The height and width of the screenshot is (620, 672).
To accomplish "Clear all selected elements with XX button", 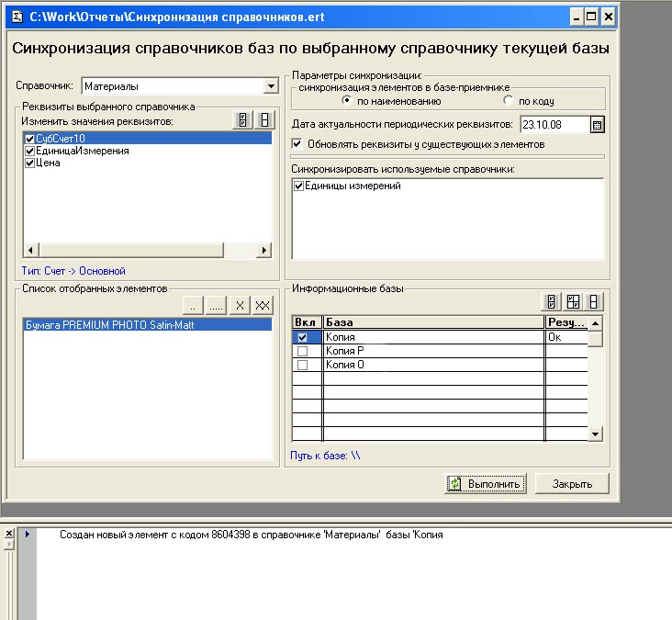I will (262, 305).
